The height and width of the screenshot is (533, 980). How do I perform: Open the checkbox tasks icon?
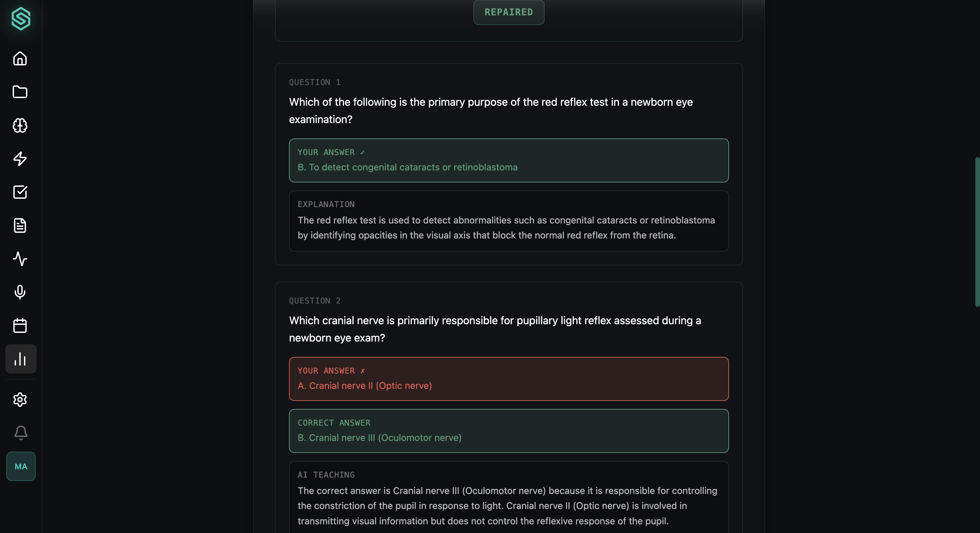tap(20, 192)
